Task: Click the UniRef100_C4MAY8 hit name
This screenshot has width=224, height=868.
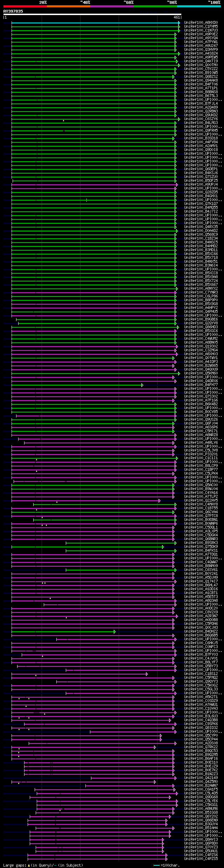Action: tap(201, 504)
